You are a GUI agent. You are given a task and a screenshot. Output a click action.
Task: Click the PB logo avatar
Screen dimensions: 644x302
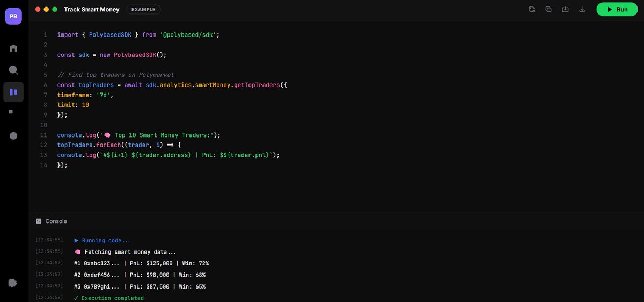point(13,16)
